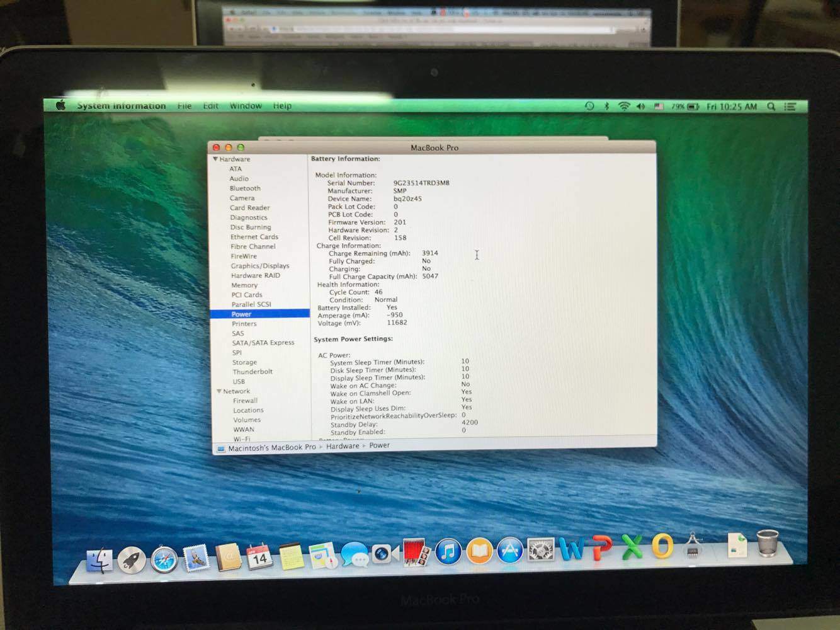Launch iTunes from the dock
The image size is (840, 630).
448,553
